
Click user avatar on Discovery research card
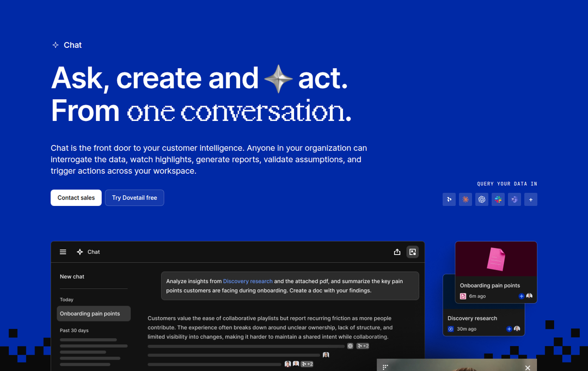[517, 329]
